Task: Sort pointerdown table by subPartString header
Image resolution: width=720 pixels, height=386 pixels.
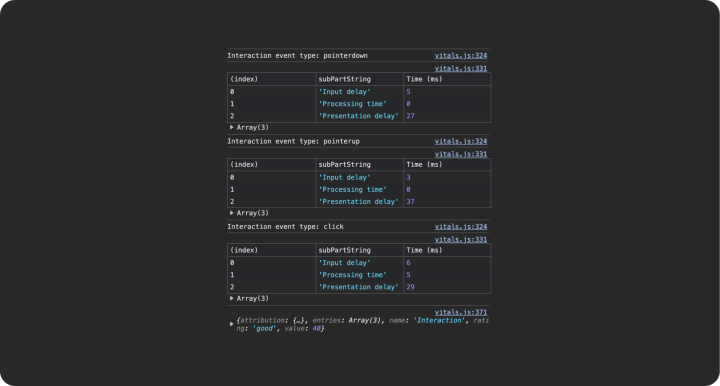Action: [x=360, y=79]
